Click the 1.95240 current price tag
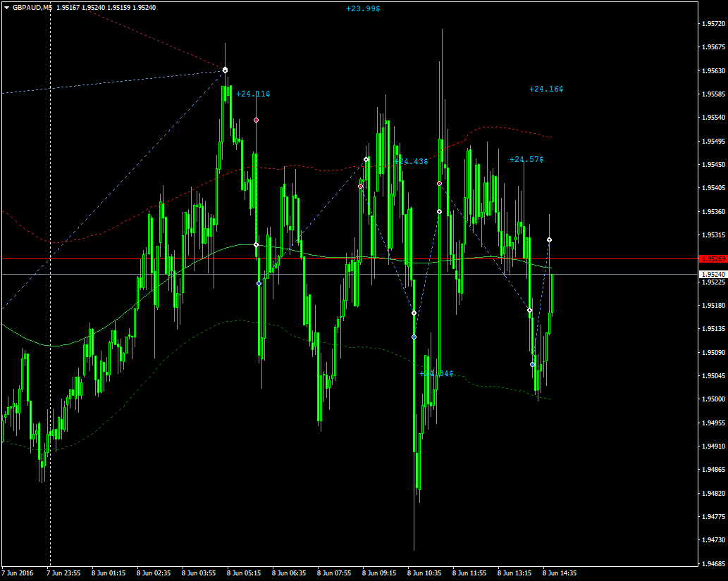Viewport: 728px width, 581px height. click(713, 274)
